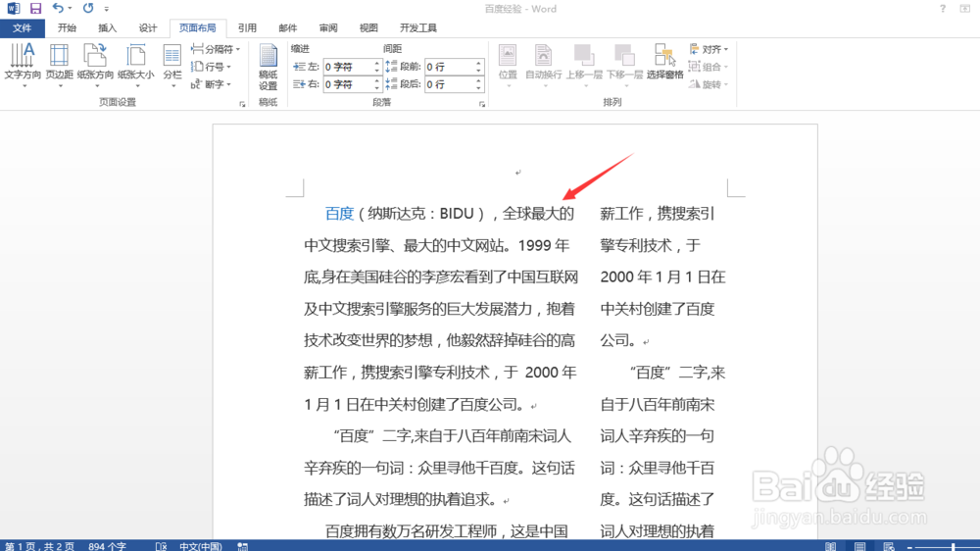Open 页面设置 dialog launcher
This screenshot has height=551, width=980.
(242, 105)
